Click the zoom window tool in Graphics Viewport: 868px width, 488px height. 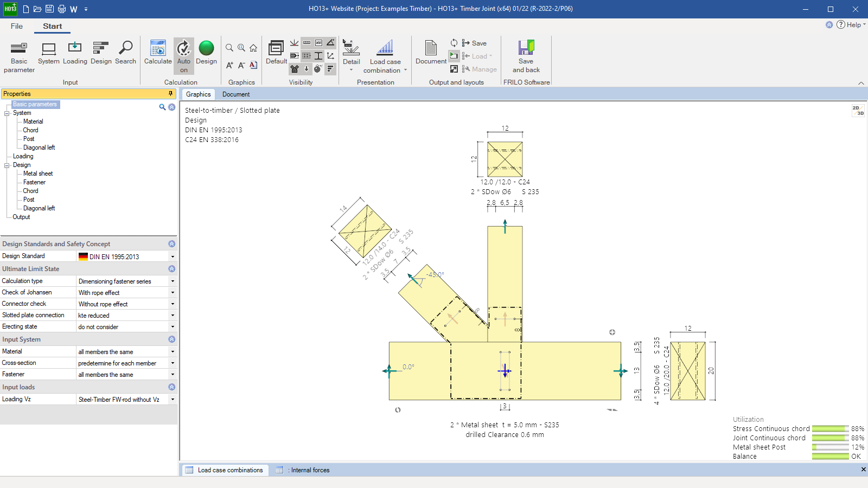[x=241, y=48]
